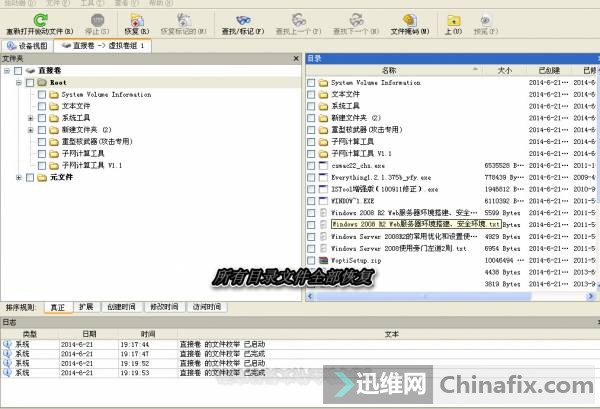The width and height of the screenshot is (600, 409).
Task: Select 重型核武器(攻击专用) in the directory list
Action: tap(367, 130)
